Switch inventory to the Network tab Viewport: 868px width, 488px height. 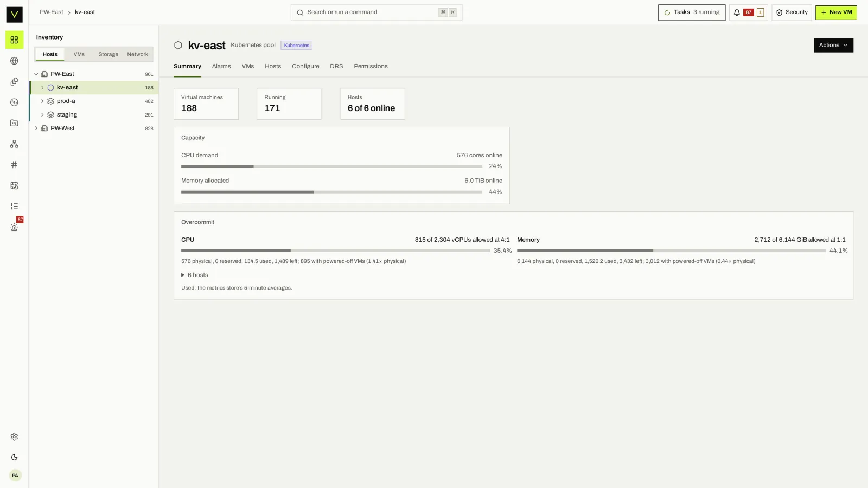coord(138,54)
